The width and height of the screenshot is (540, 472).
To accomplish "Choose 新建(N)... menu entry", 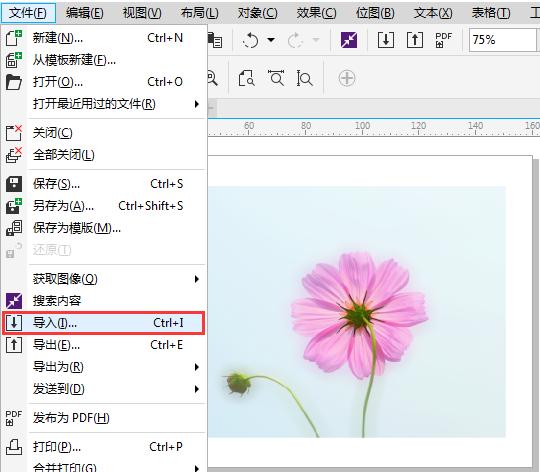I will coord(104,38).
